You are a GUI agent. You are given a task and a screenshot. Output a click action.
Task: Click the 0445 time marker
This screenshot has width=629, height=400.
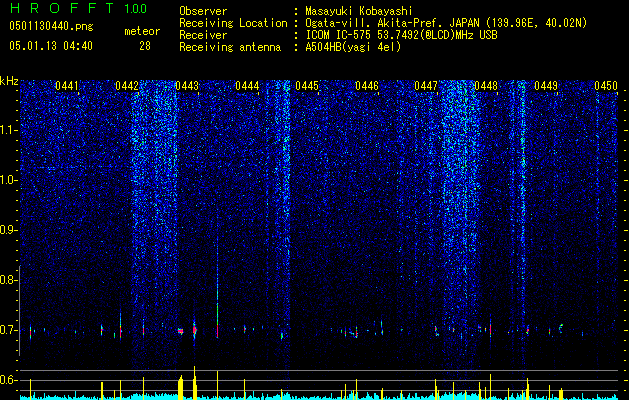pyautogui.click(x=307, y=86)
